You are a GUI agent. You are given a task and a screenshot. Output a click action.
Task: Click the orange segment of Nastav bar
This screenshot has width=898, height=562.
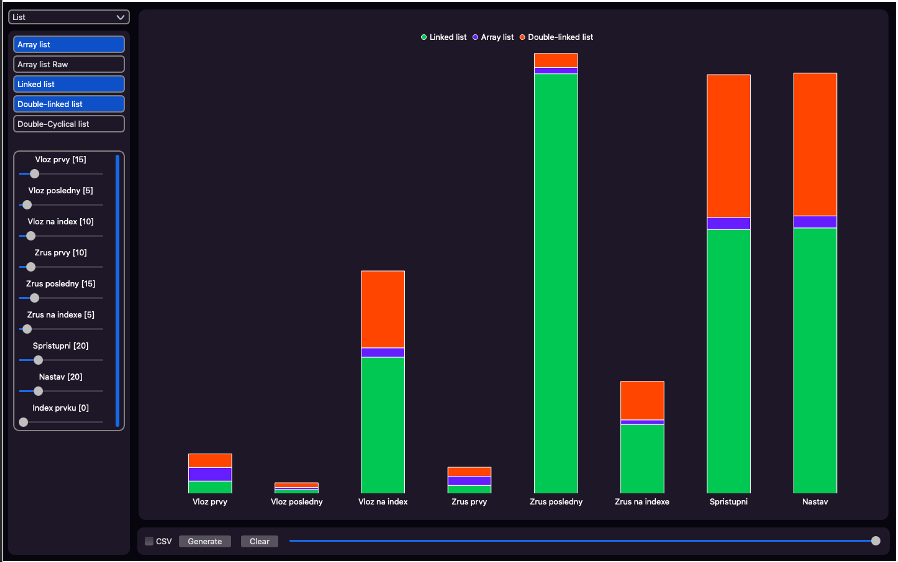pyautogui.click(x=815, y=144)
